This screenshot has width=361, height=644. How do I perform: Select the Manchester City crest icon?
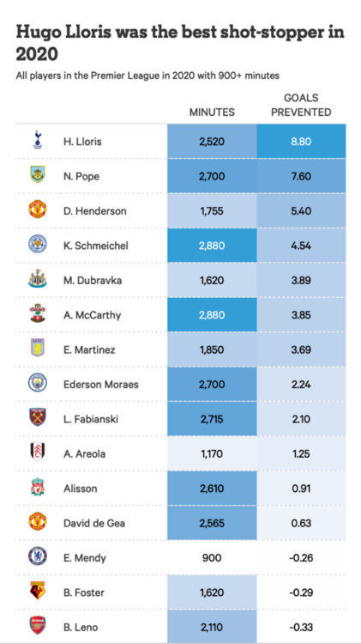coord(38,383)
